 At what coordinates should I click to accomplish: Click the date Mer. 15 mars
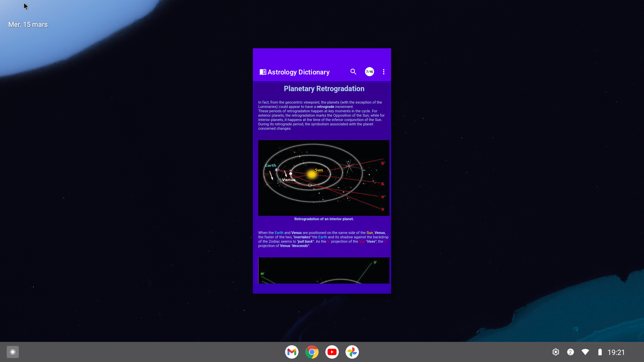[x=28, y=24]
